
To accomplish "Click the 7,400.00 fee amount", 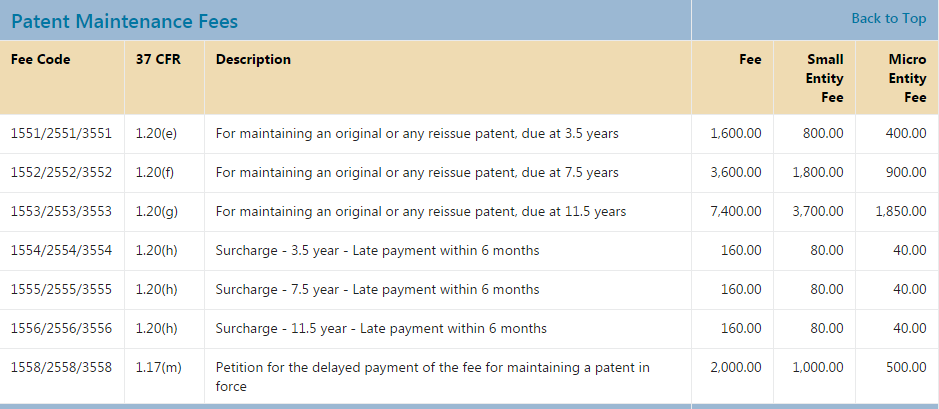I will pyautogui.click(x=735, y=211).
